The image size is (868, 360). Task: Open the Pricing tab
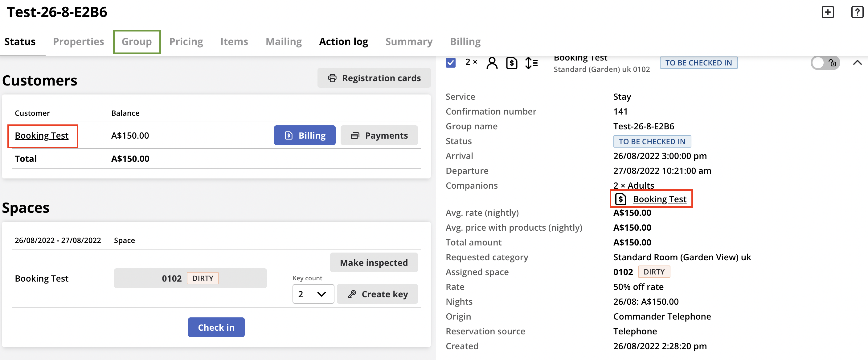186,42
